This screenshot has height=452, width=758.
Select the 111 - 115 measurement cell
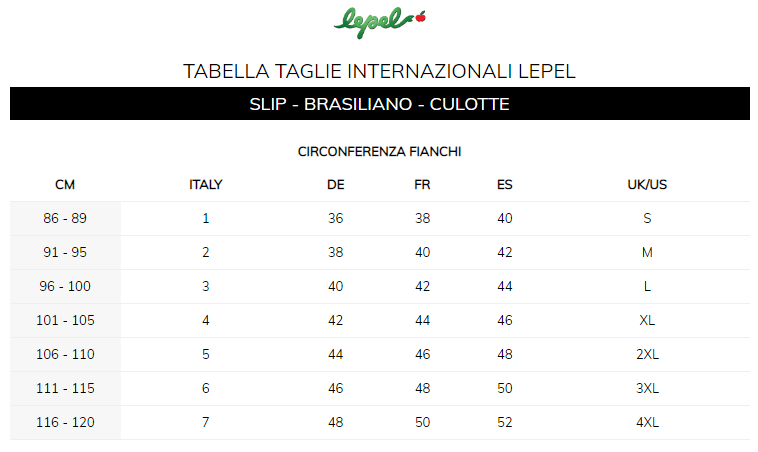point(65,388)
